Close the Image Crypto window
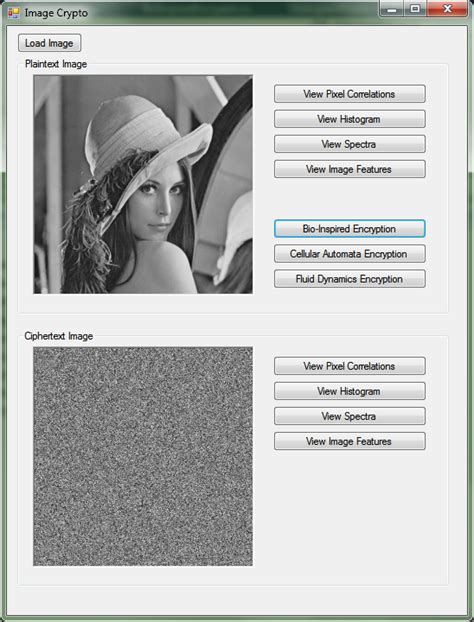474x622 pixels. (447, 9)
